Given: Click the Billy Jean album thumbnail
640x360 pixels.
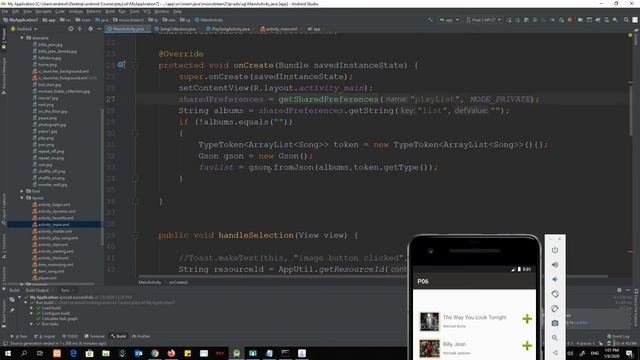Looking at the screenshot, I should point(430,348).
